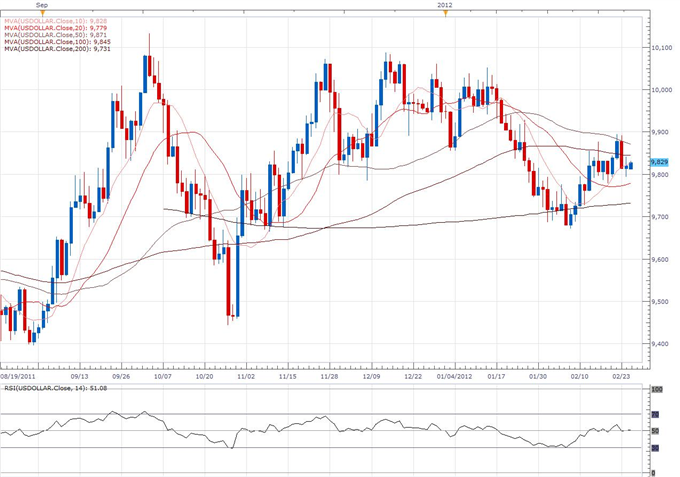Click the 02/23 date axis label
The image size is (680, 477).
pos(621,377)
